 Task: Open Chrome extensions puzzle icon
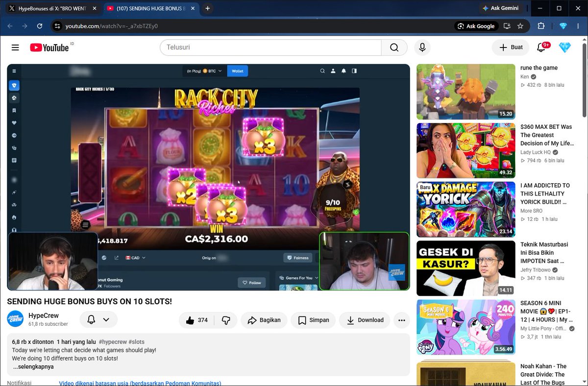pyautogui.click(x=541, y=26)
